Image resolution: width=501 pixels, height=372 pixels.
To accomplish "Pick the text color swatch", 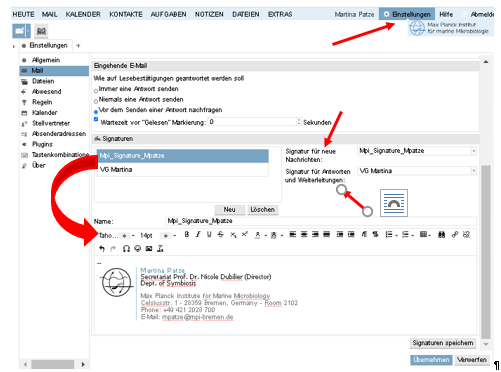I will point(257,235).
